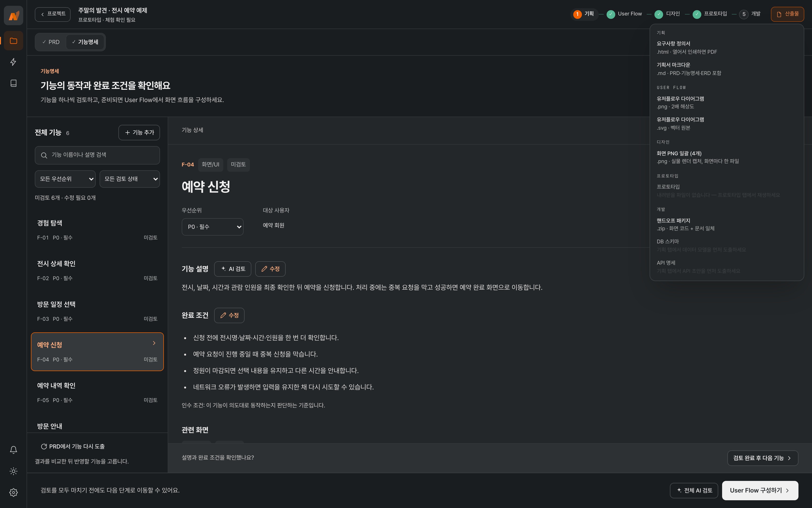Image resolution: width=812 pixels, height=508 pixels.
Task: Select the 예약 내역 확인 feature F-05
Action: click(97, 392)
